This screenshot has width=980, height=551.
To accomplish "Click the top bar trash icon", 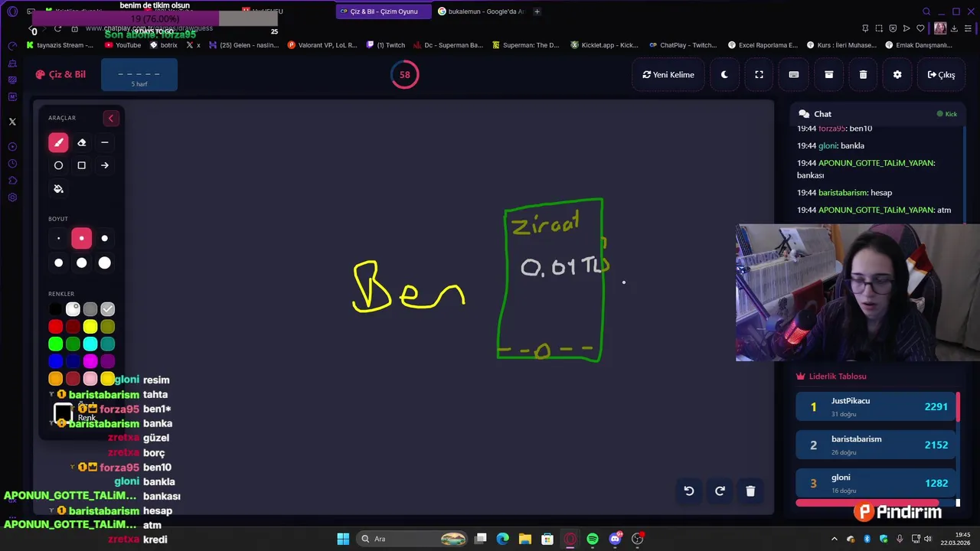I will tap(863, 75).
